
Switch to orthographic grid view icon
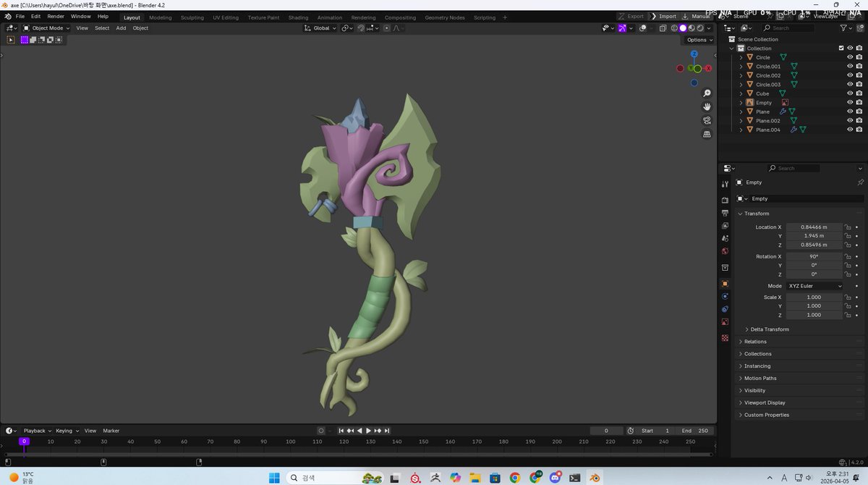click(707, 134)
